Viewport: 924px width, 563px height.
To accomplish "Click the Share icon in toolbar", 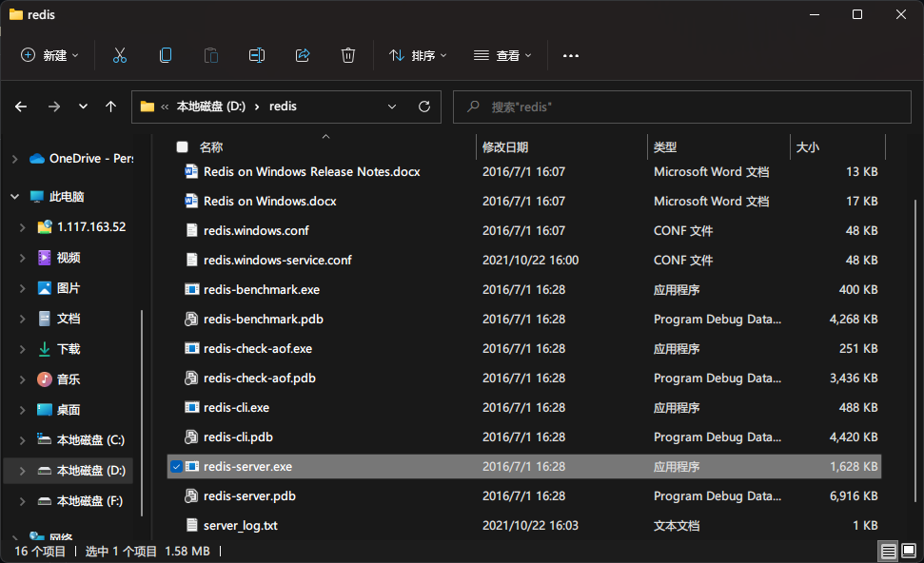I will [x=303, y=55].
